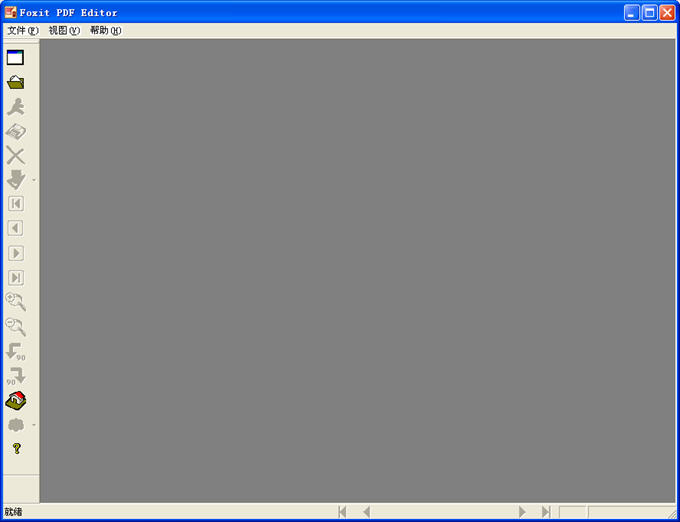Viewport: 680px width, 522px height.
Task: Click the yellow question mark help icon
Action: (16, 449)
